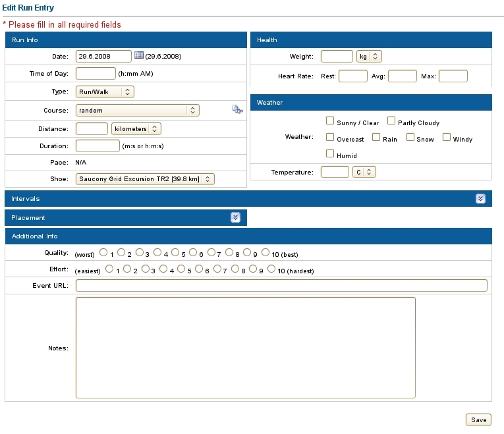Click the Event URL field
Image resolution: width=504 pixels, height=434 pixels.
(281, 286)
